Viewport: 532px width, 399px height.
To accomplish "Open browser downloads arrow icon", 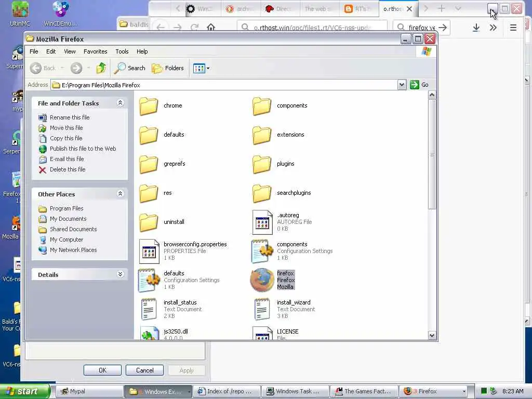I will click(x=476, y=28).
